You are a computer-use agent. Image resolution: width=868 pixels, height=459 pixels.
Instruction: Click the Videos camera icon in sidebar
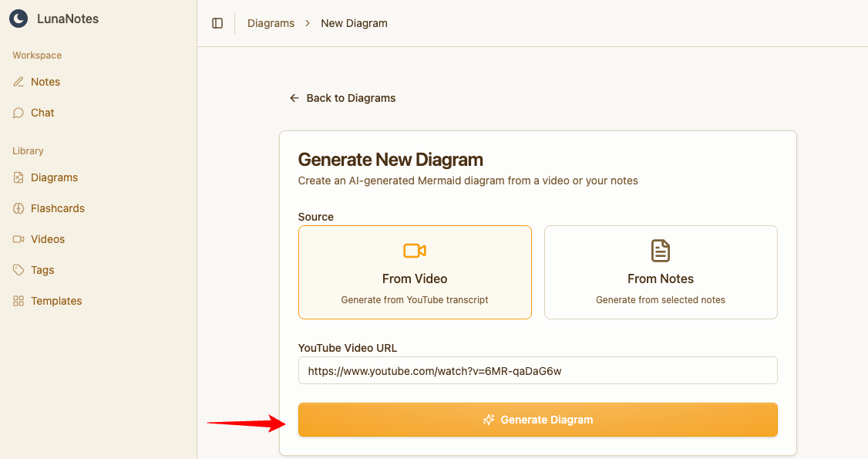[x=19, y=239]
